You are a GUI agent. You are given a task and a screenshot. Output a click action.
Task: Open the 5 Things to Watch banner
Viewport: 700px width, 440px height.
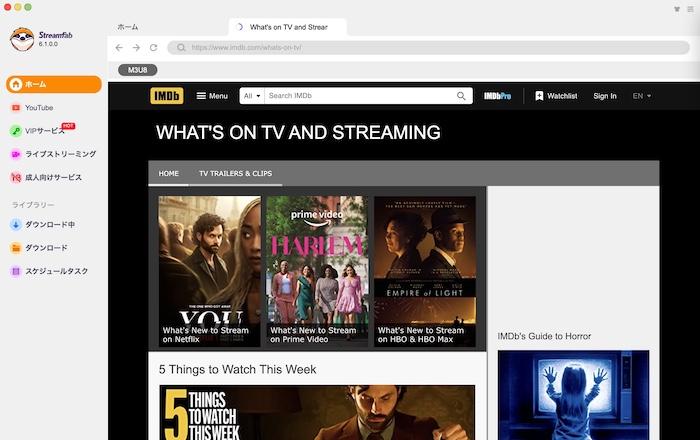(x=317, y=412)
